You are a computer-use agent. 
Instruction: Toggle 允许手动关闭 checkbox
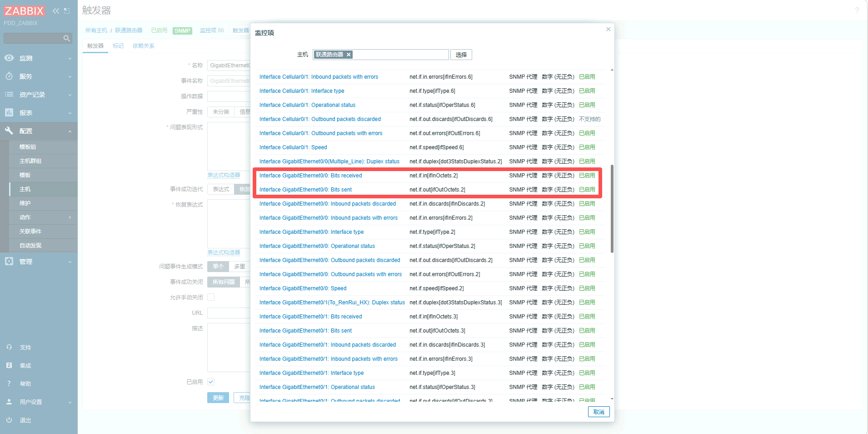pos(211,297)
